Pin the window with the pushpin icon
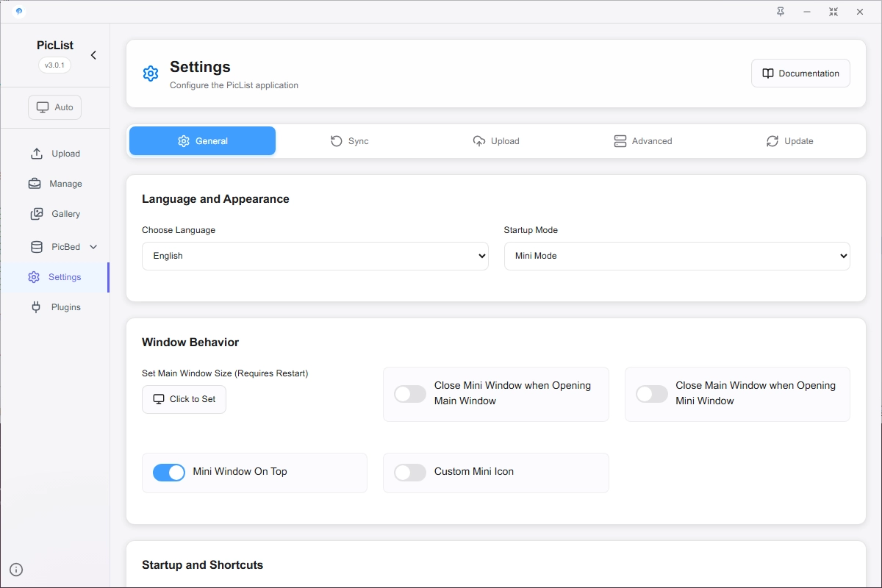The width and height of the screenshot is (882, 588). (x=781, y=12)
